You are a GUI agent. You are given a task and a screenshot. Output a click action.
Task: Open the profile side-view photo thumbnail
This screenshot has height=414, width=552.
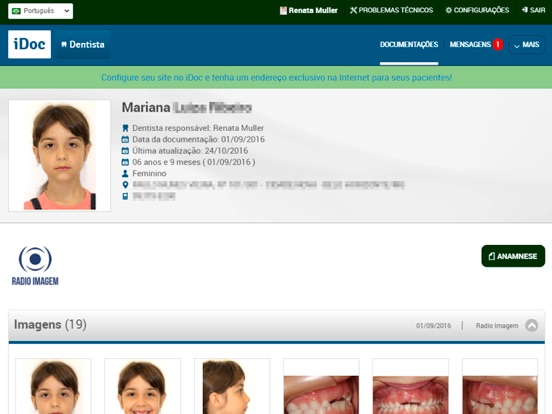tap(232, 386)
